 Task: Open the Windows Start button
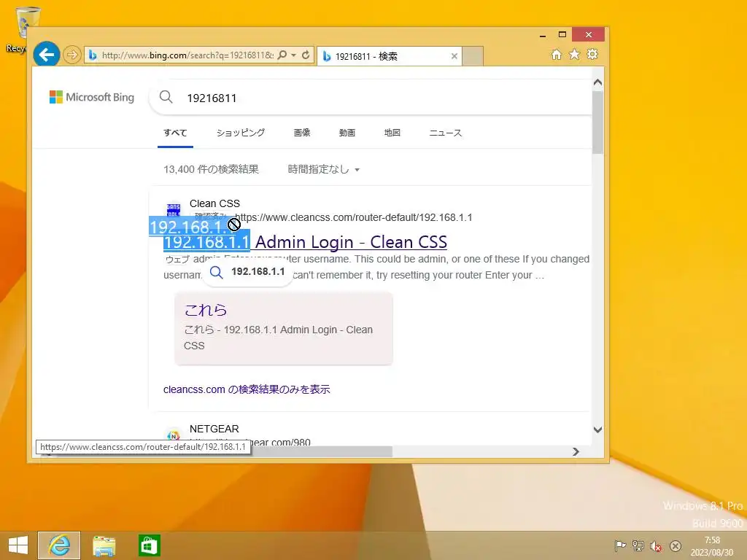[18, 545]
